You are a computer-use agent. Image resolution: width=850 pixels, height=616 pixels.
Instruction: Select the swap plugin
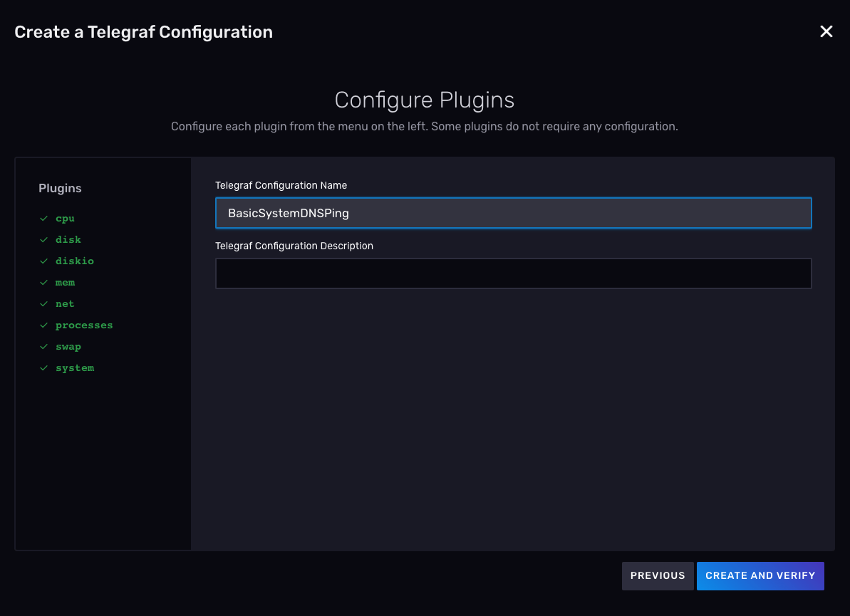pyautogui.click(x=68, y=347)
